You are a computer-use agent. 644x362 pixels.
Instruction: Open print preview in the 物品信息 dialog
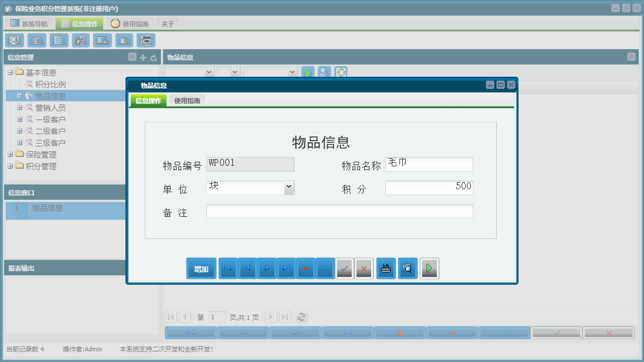[407, 268]
